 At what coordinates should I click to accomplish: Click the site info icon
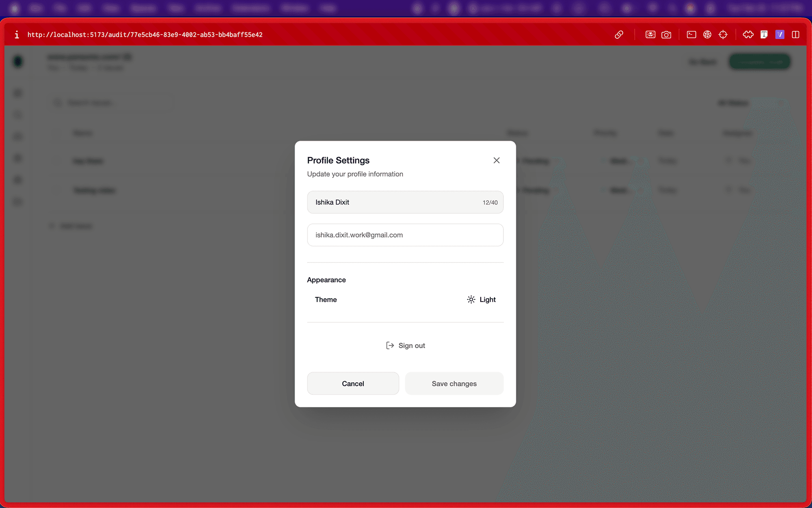[x=17, y=34]
